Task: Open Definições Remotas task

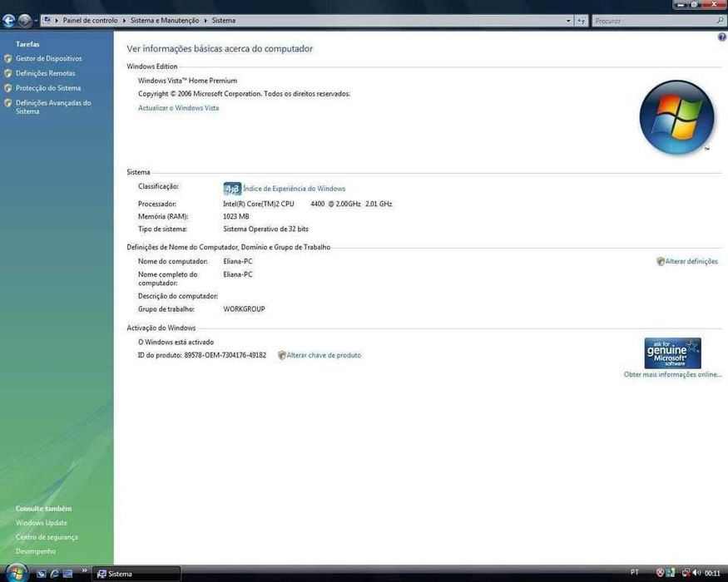Action: pyautogui.click(x=46, y=73)
